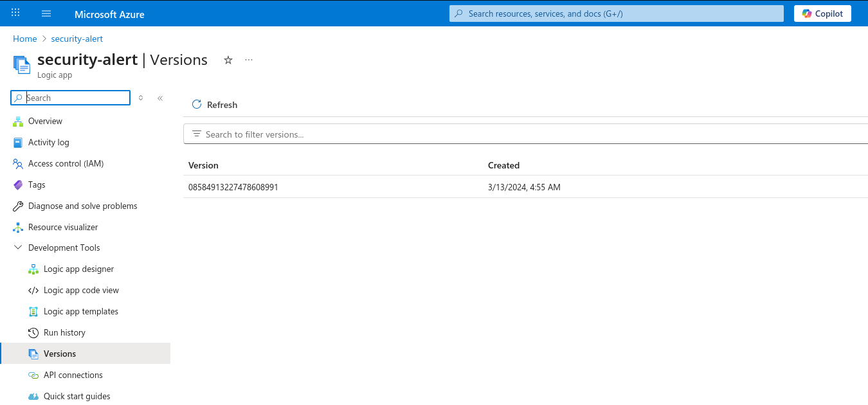Click the 3/13/2024, 4:55 AM date cell
This screenshot has height=405, width=868.
pos(524,187)
